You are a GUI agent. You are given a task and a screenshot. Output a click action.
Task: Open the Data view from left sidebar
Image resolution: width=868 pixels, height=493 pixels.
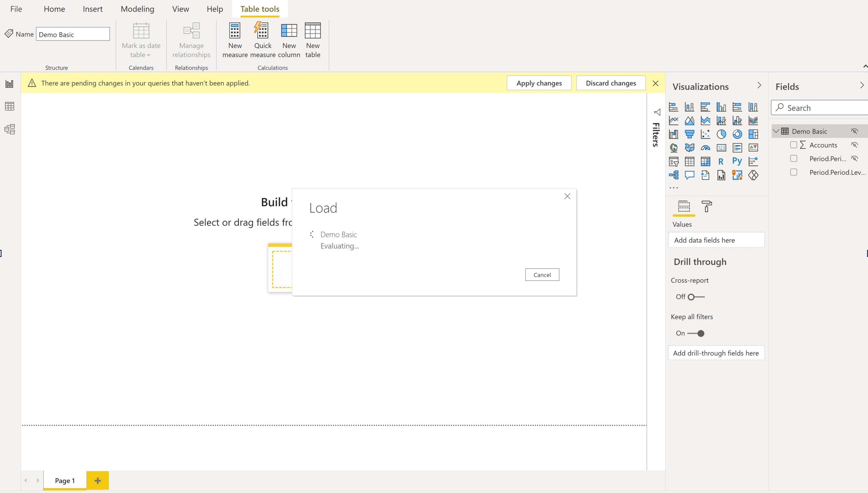click(10, 106)
